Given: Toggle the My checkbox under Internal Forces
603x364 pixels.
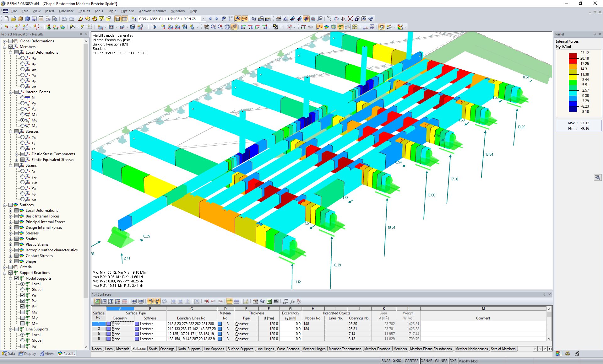Looking at the screenshot, I should (22, 120).
